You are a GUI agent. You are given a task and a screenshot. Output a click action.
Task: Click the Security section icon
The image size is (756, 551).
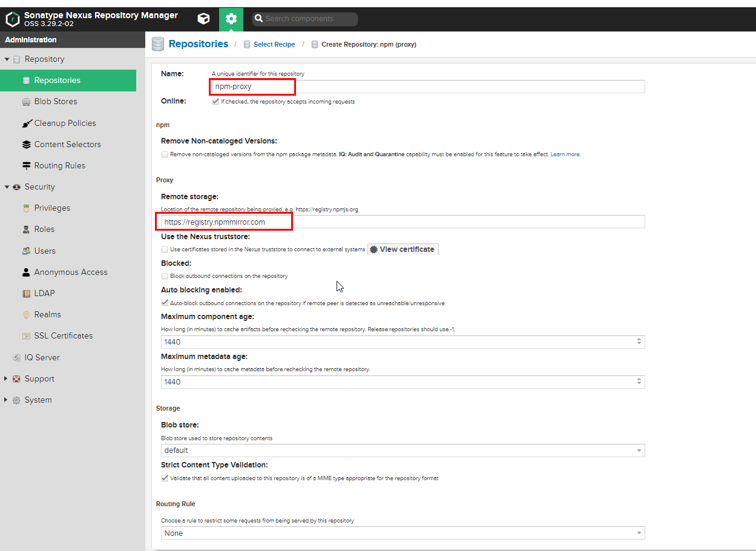coord(17,187)
